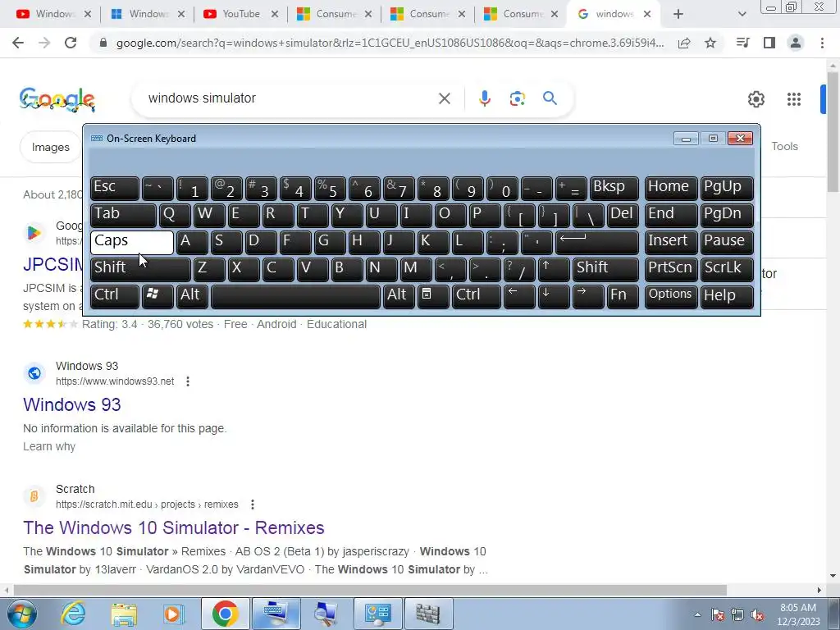Open The Windows 10 Simulator - Remixes link
This screenshot has width=840, height=630.
point(174,527)
